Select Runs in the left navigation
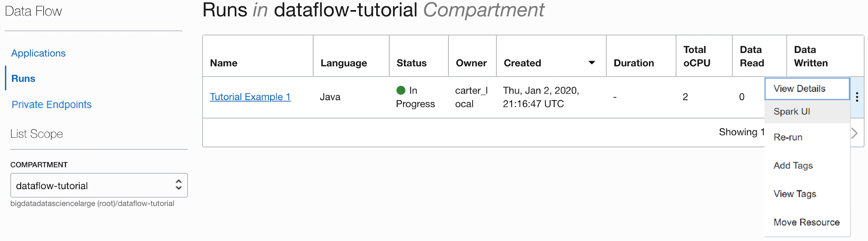The width and height of the screenshot is (868, 241). (x=23, y=79)
